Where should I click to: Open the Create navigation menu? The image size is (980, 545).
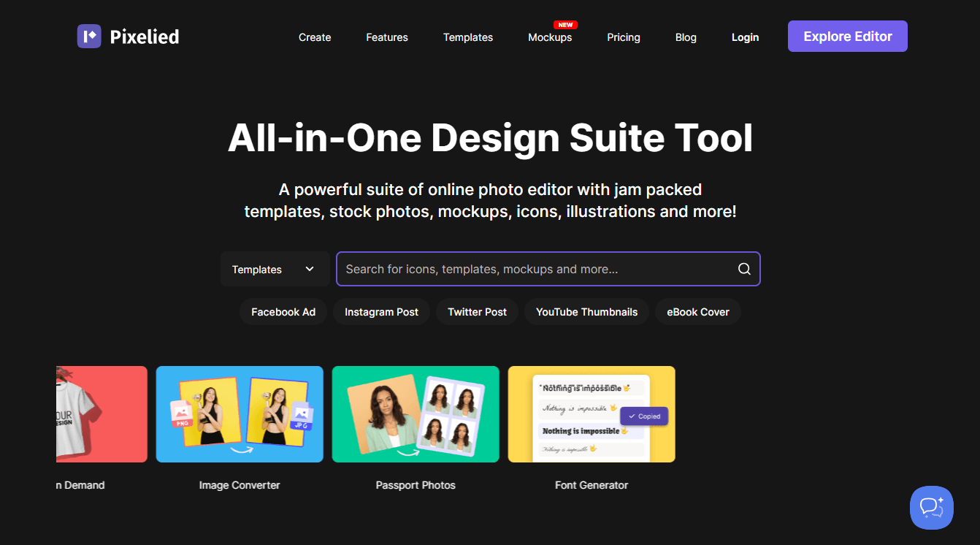point(314,37)
